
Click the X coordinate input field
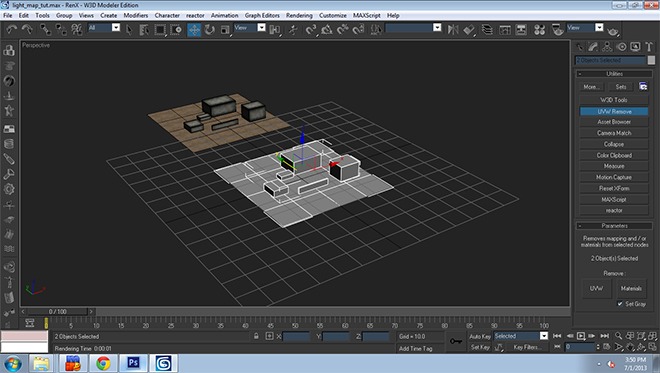point(296,336)
